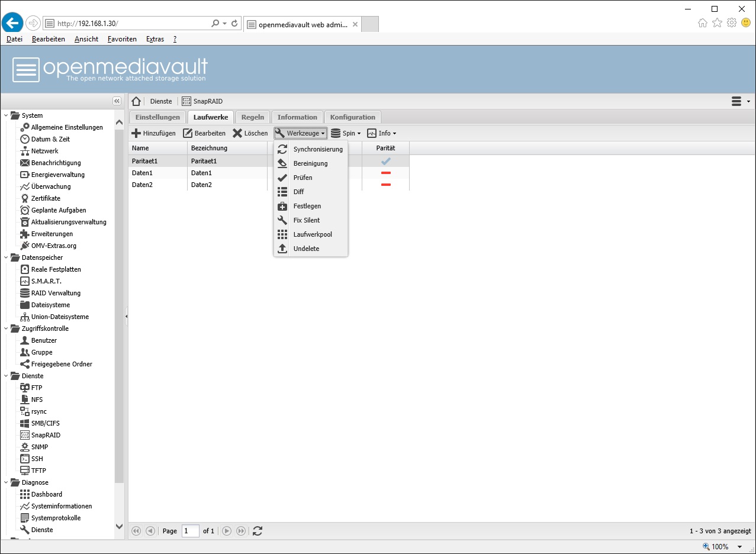Toggle parity indicator for Daten2 row

(x=386, y=185)
